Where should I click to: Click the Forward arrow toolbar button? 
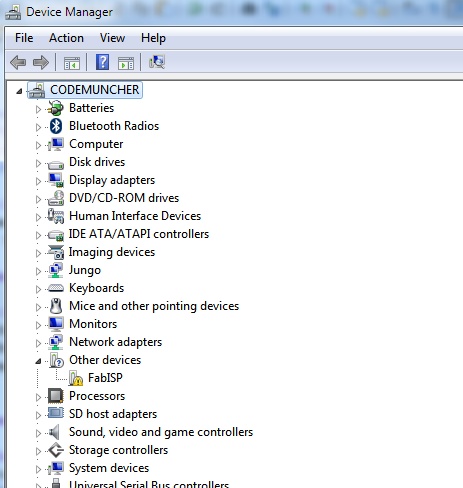tap(41, 62)
